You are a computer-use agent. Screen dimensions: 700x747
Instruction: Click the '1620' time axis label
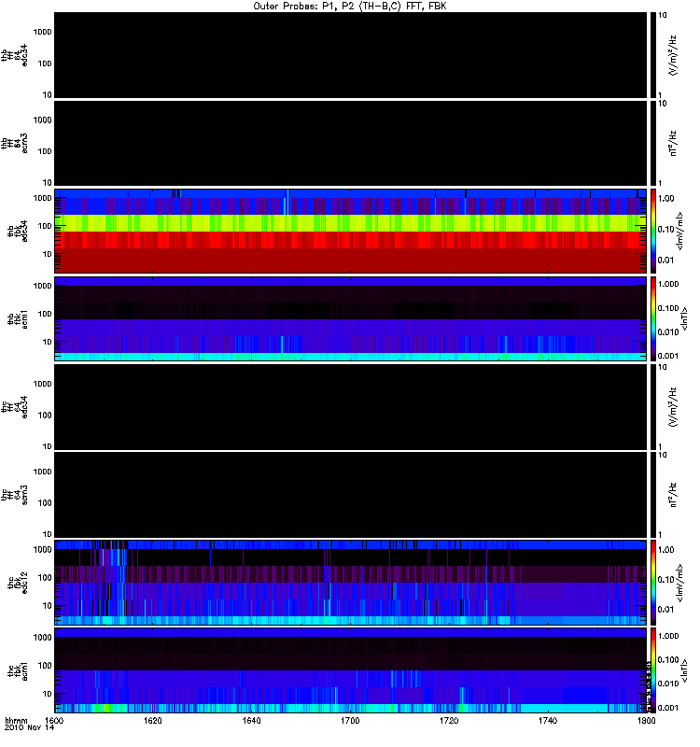pyautogui.click(x=153, y=720)
